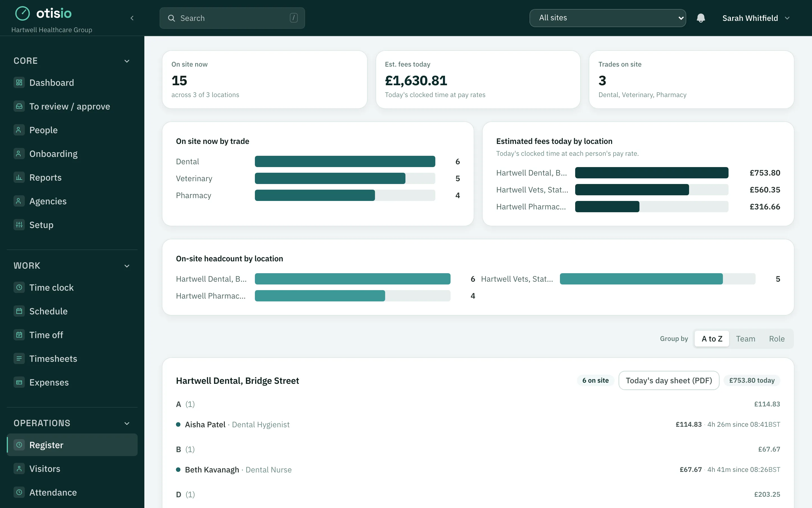Collapse the CORE section
812x508 pixels.
[x=127, y=61]
